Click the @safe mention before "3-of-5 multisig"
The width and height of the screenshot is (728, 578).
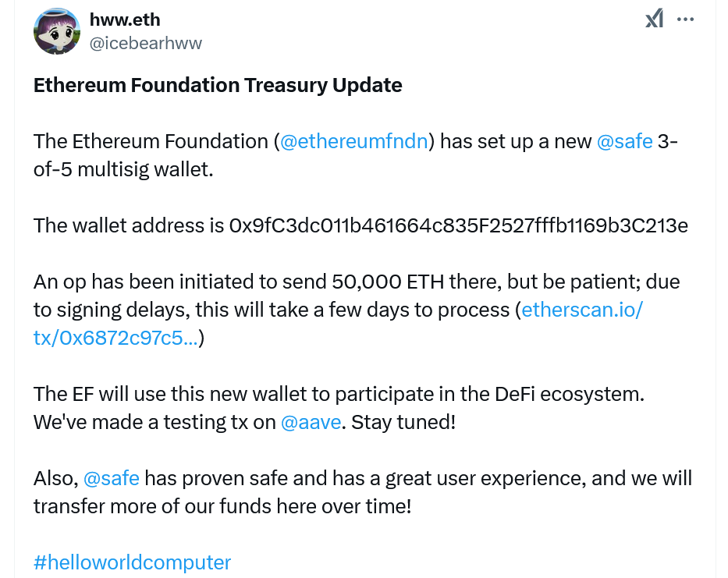pyautogui.click(x=624, y=142)
